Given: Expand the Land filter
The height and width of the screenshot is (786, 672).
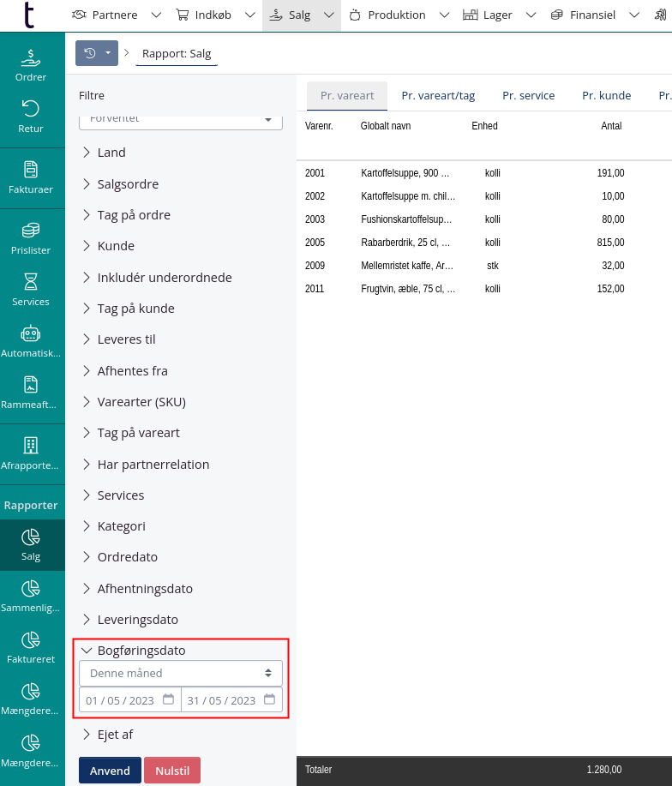Looking at the screenshot, I should [111, 153].
